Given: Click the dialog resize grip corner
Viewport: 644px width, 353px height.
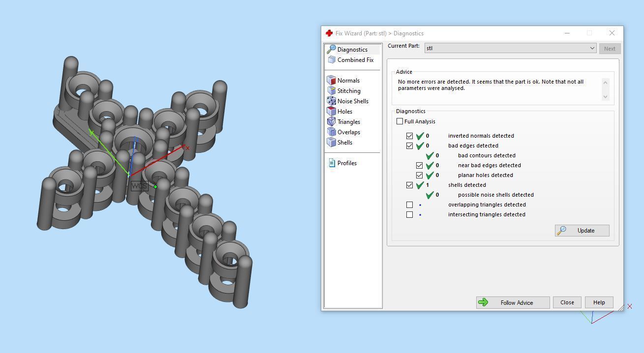Looking at the screenshot, I should [x=620, y=308].
